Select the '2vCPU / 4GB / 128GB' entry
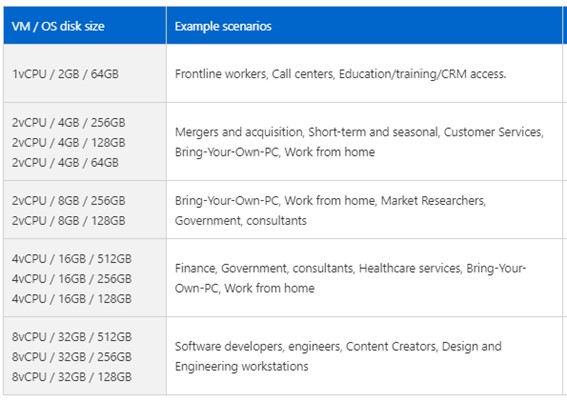The height and width of the screenshot is (402, 567). pyautogui.click(x=68, y=142)
